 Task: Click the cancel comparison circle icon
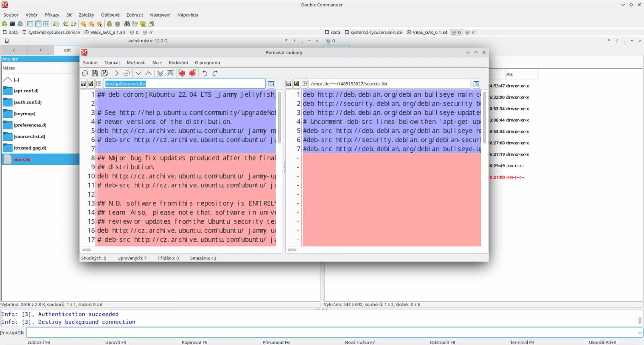(127, 73)
